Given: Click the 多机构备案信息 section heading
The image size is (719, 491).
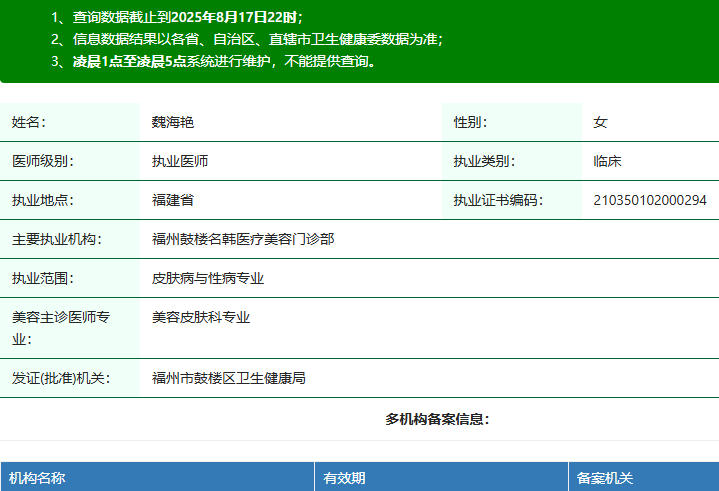Looking at the screenshot, I should [437, 419].
